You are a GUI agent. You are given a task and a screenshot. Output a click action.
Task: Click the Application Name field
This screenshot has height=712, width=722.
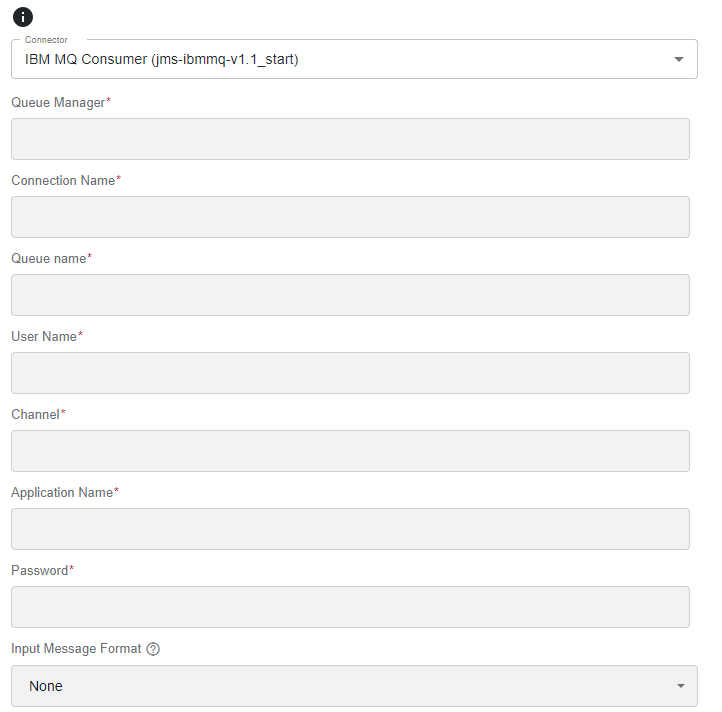click(350, 529)
